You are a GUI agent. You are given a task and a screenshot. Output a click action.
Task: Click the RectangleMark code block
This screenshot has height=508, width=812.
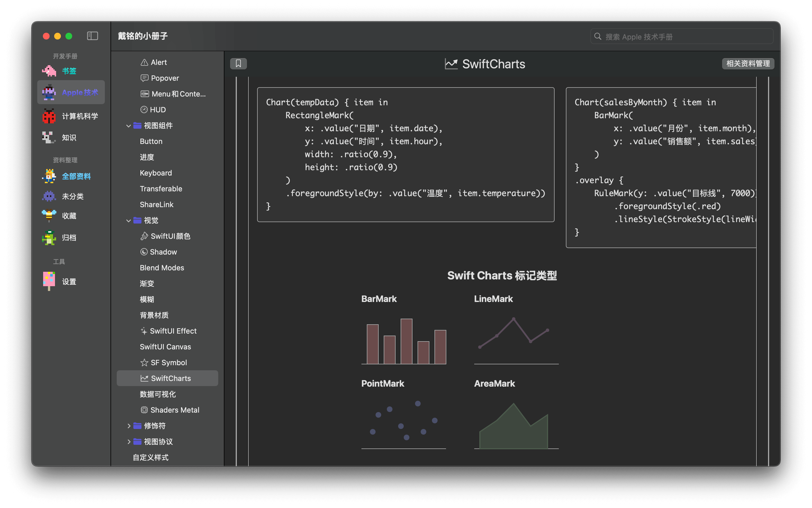[406, 155]
